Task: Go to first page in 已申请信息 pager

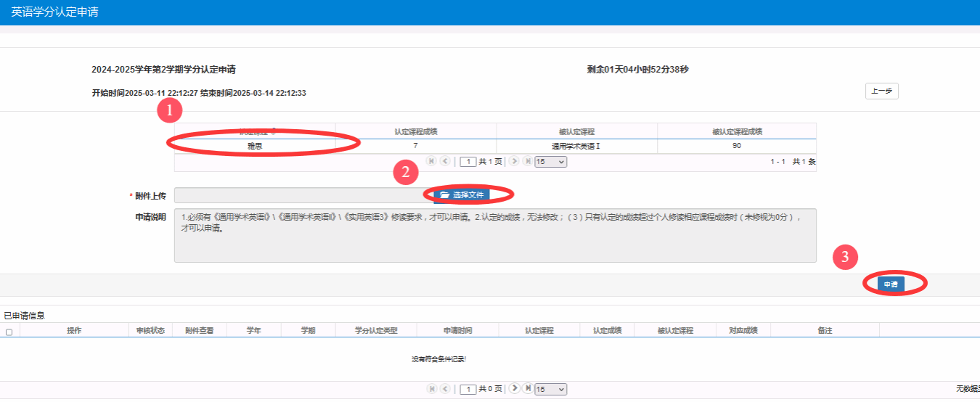Action: pos(432,389)
